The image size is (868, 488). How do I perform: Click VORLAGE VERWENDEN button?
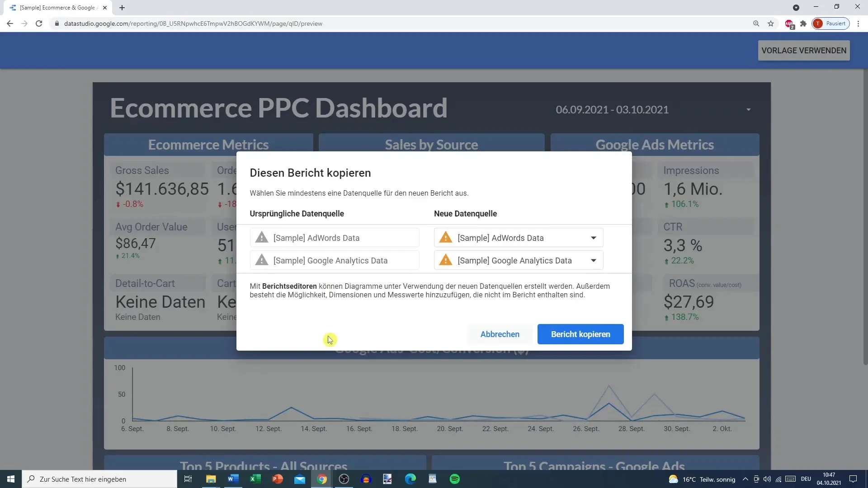click(x=804, y=51)
